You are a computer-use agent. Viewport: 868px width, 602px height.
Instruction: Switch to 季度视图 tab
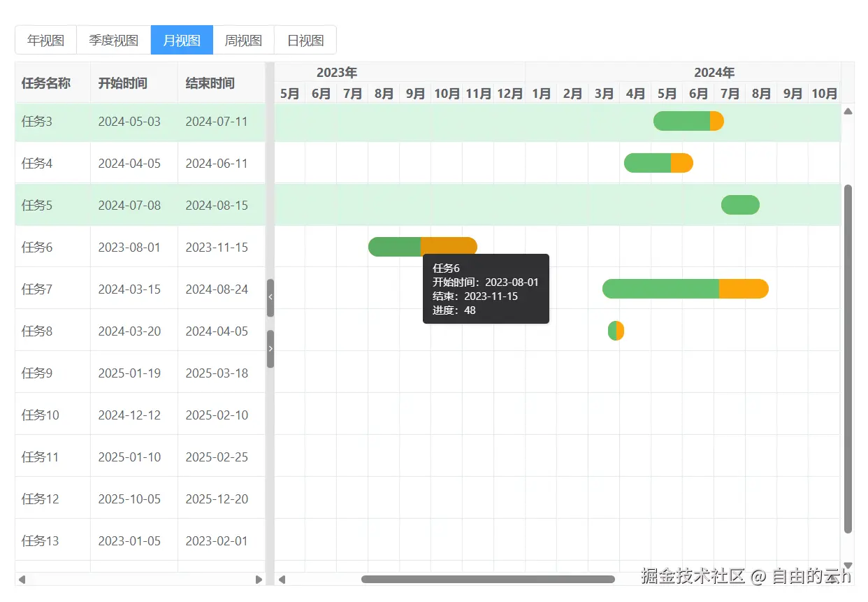coord(113,40)
